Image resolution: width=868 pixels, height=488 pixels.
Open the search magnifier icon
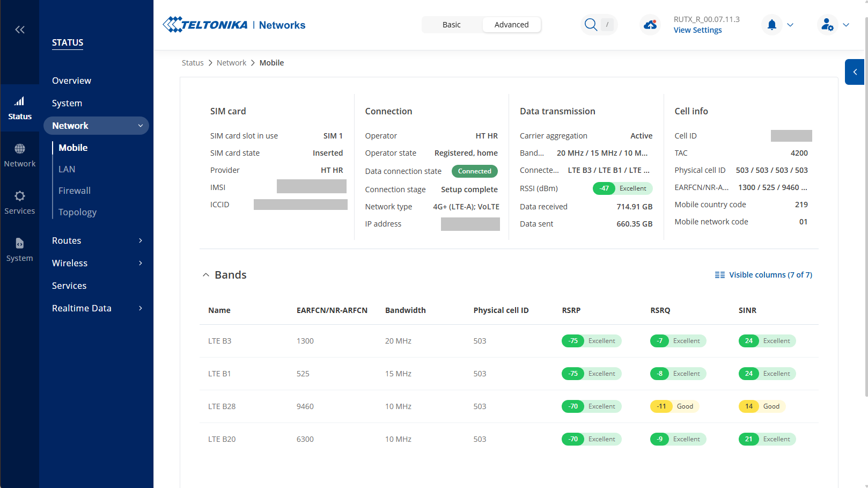click(591, 25)
